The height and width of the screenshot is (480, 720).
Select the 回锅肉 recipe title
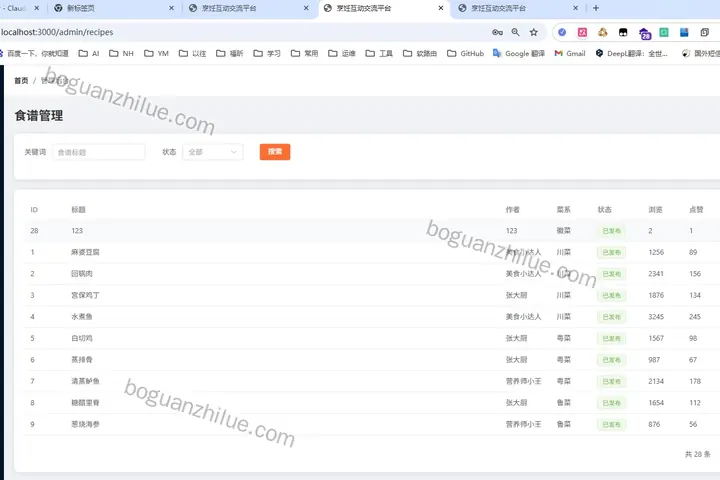click(x=82, y=274)
